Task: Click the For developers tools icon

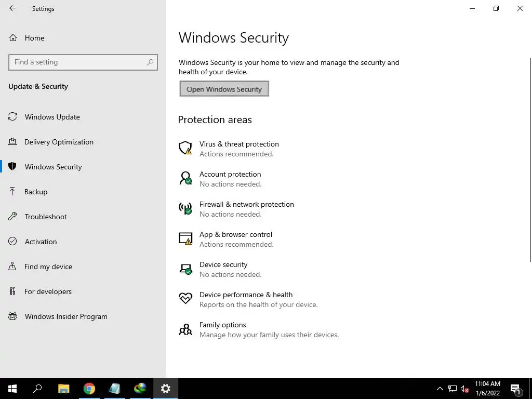Action: click(12, 291)
